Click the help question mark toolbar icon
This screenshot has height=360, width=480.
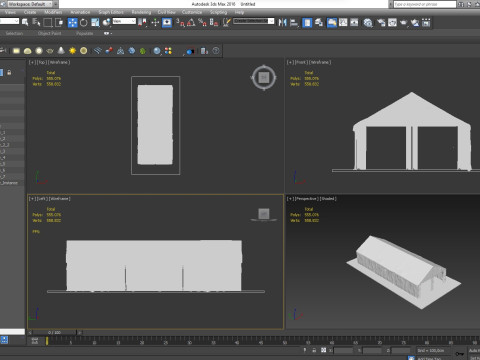tap(216, 51)
